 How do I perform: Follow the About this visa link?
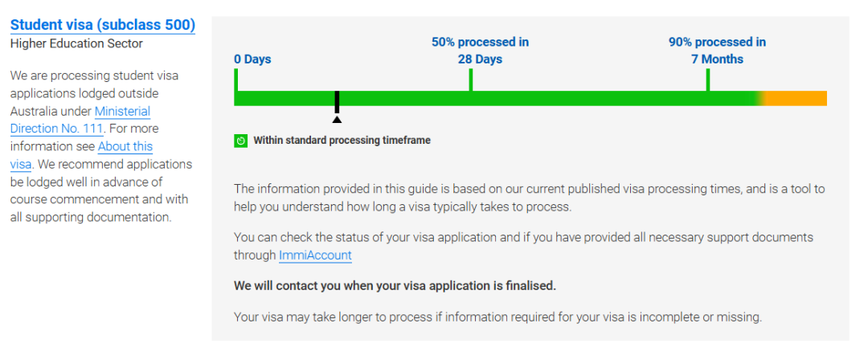click(x=81, y=155)
